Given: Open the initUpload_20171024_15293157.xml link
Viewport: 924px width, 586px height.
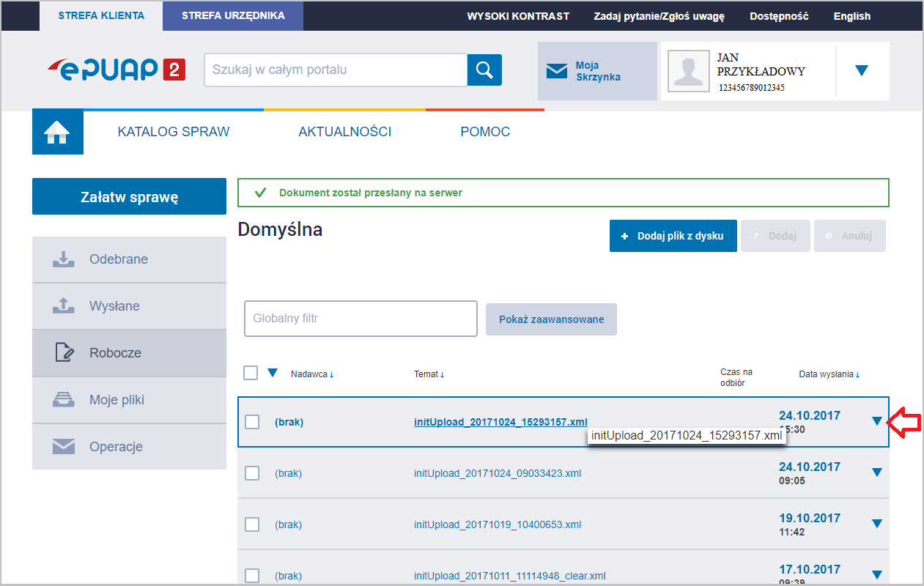Looking at the screenshot, I should (500, 421).
